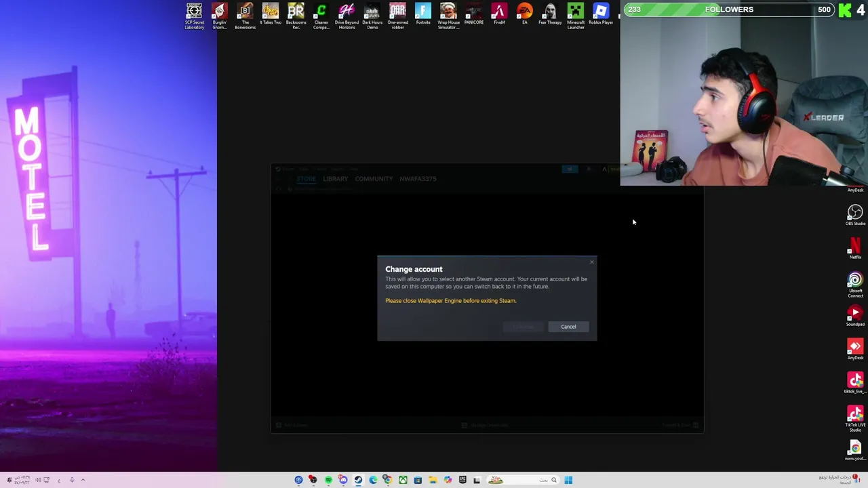Open Discord from the taskbar
The image size is (868, 488).
tap(343, 480)
